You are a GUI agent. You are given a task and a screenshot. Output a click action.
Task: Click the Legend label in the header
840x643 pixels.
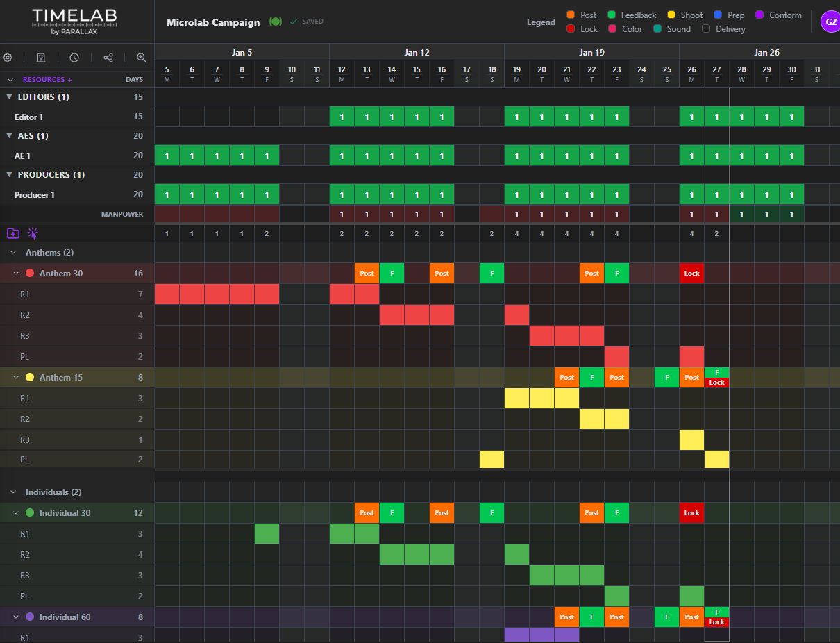pos(541,22)
